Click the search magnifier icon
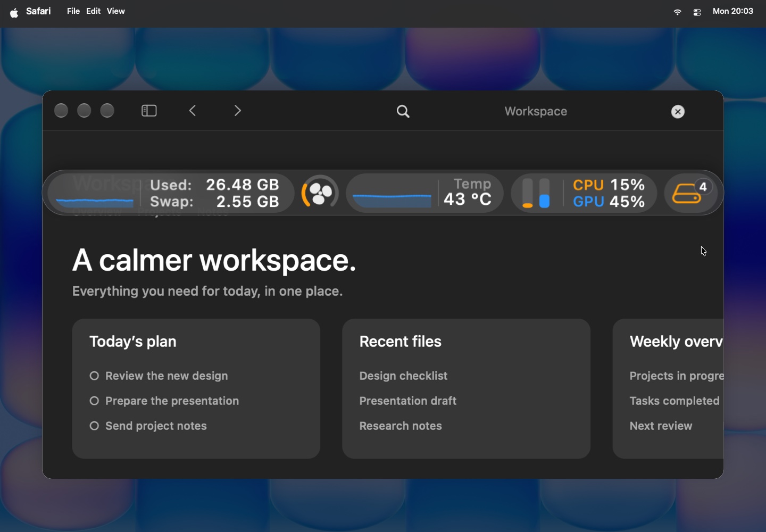This screenshot has height=532, width=766. pos(404,111)
